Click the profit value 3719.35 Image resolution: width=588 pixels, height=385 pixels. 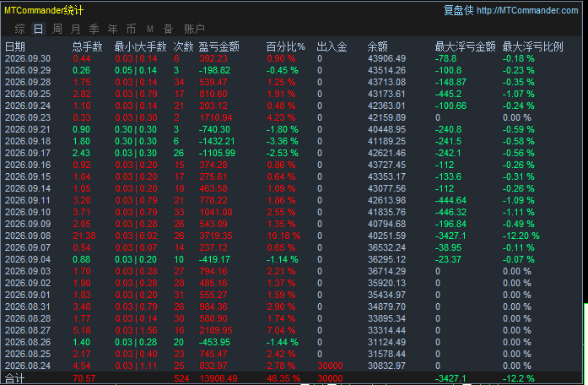coord(216,236)
